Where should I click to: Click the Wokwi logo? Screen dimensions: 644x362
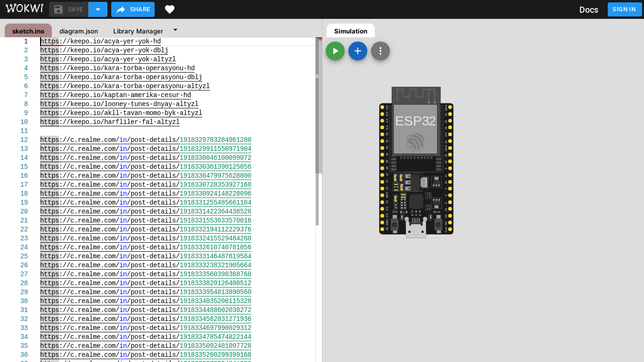pyautogui.click(x=25, y=8)
